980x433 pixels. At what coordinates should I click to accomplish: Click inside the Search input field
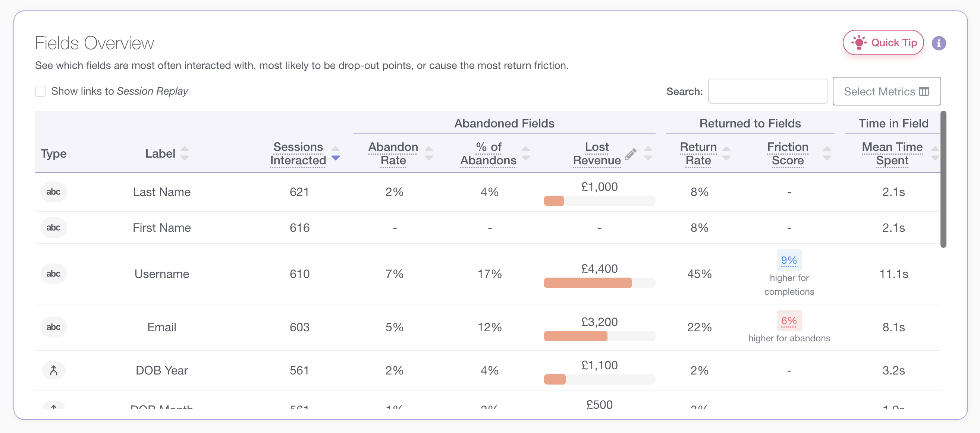tap(767, 91)
